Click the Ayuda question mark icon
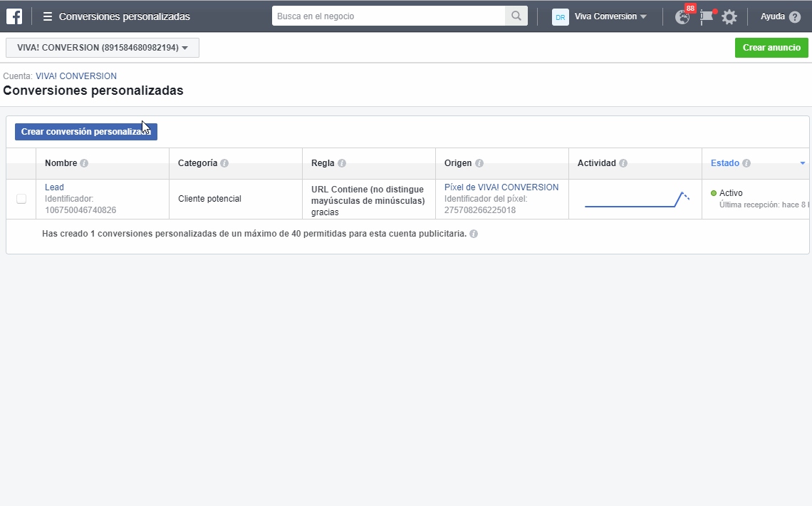Screen dimensions: 812x506 point(795,17)
